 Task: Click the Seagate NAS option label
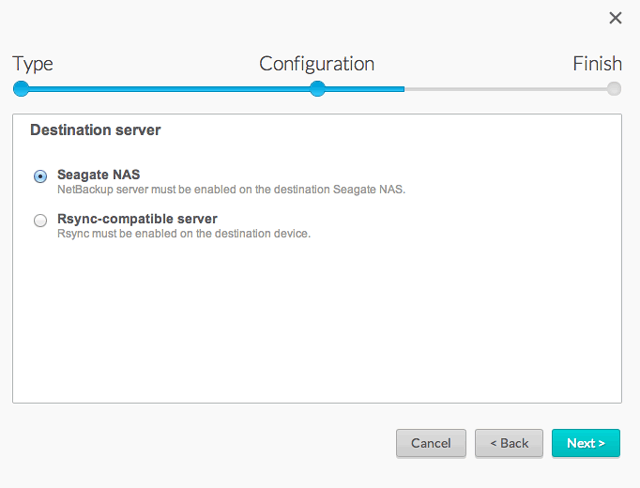point(98,174)
